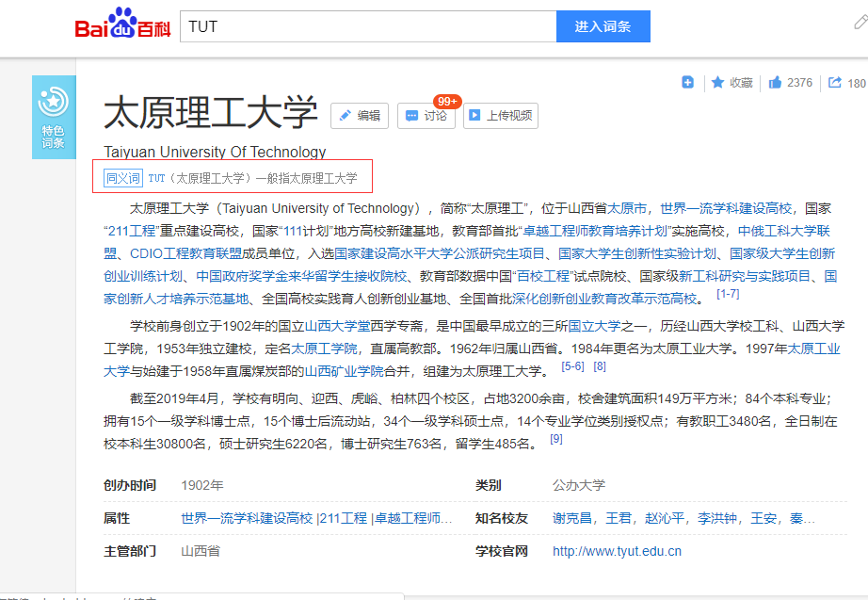Screen dimensions: 868x600
Task: Share the entry via the share arrow icon
Action: pos(838,82)
